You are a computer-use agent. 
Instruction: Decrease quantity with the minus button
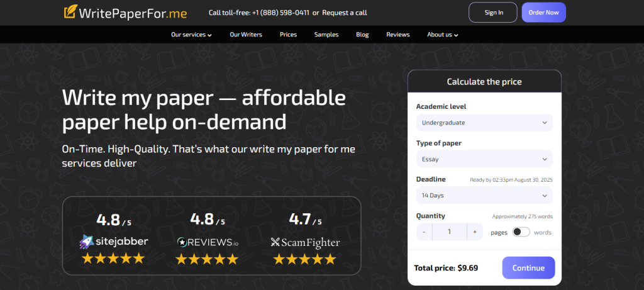click(x=424, y=232)
